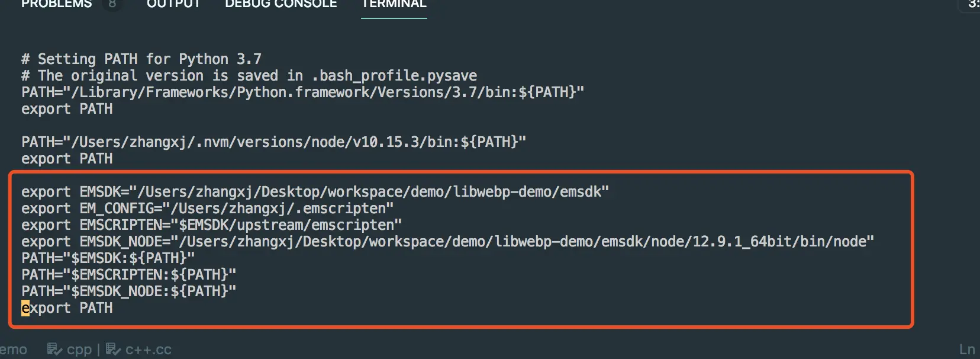The height and width of the screenshot is (359, 980).
Task: Open the DEBUG CONSOLE tab
Action: tap(281, 4)
